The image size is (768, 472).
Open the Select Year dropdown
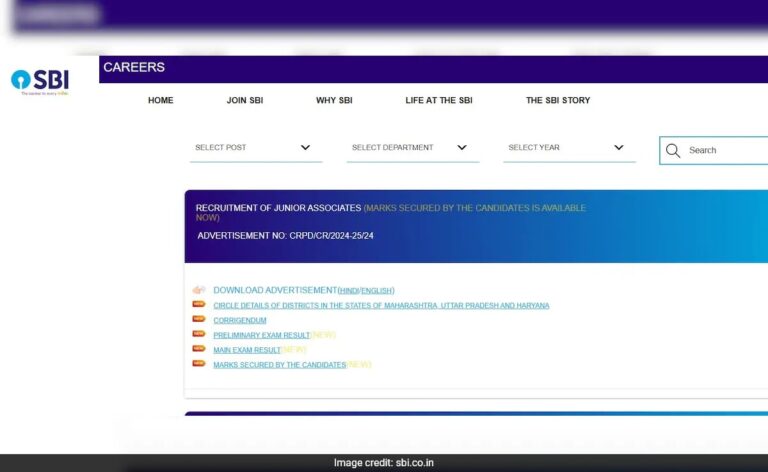pos(569,148)
